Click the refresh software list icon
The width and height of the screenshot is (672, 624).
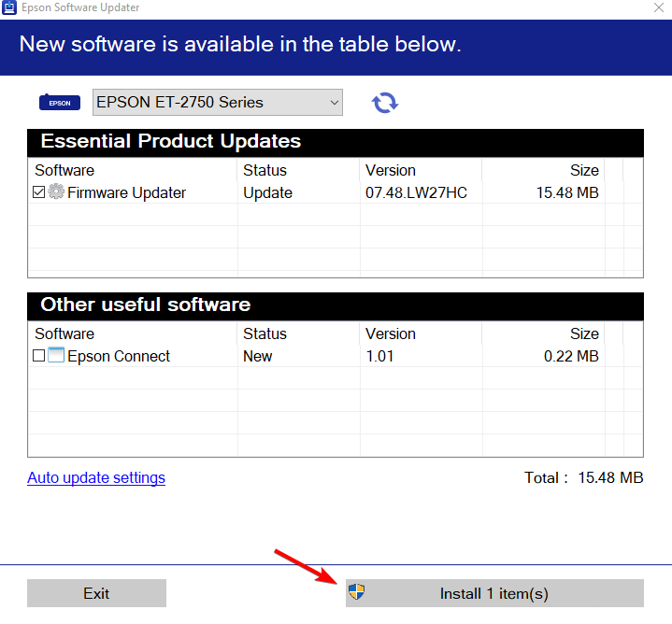click(384, 103)
